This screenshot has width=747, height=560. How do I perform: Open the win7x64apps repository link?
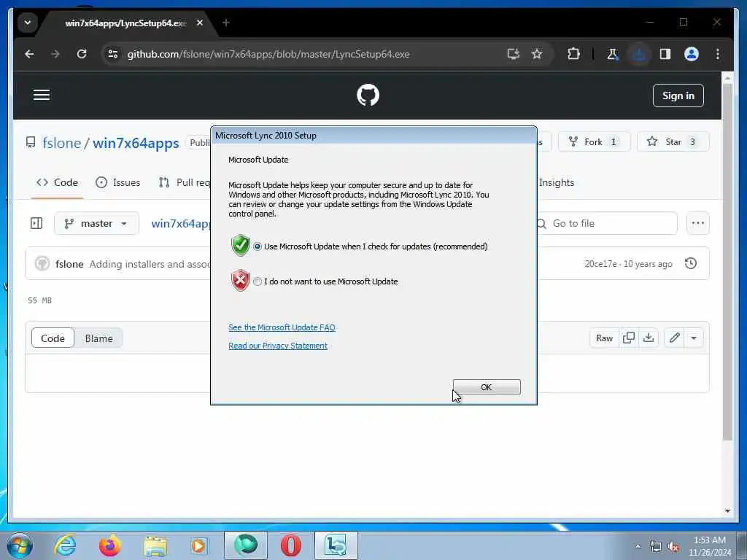pyautogui.click(x=136, y=143)
